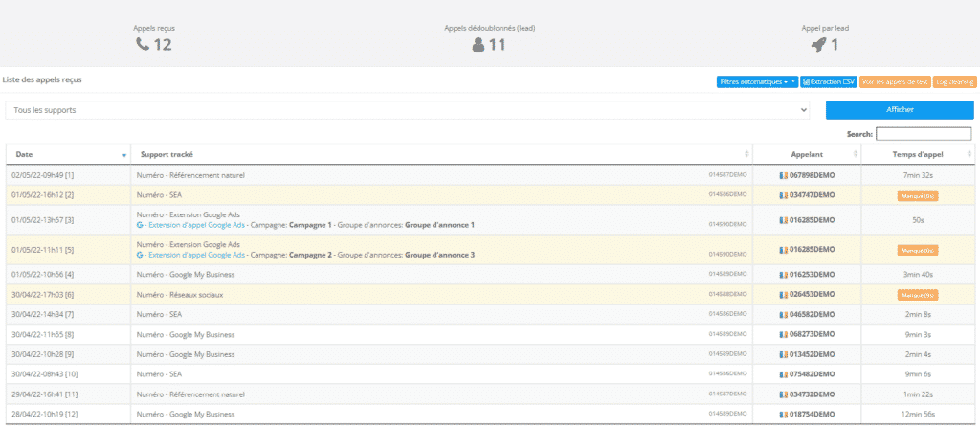Click the icon beside caller 016253DEMO

click(x=784, y=275)
